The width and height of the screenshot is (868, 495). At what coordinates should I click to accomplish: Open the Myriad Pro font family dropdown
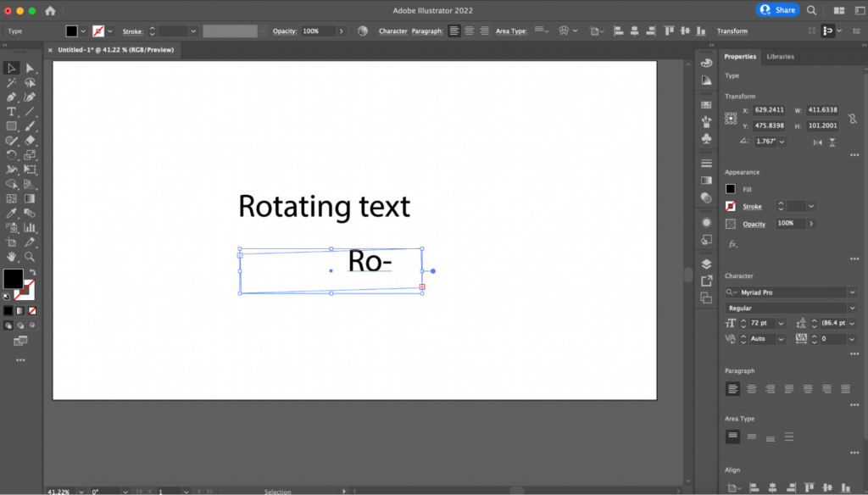[x=852, y=292]
